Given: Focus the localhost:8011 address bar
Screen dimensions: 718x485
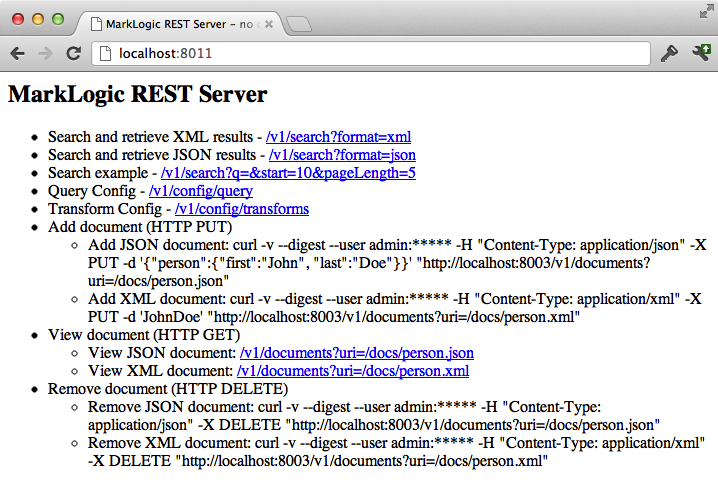Looking at the screenshot, I should 371,54.
